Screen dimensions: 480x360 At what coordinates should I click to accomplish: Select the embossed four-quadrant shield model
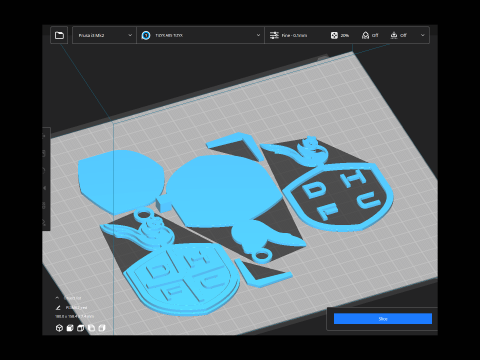tap(182, 278)
